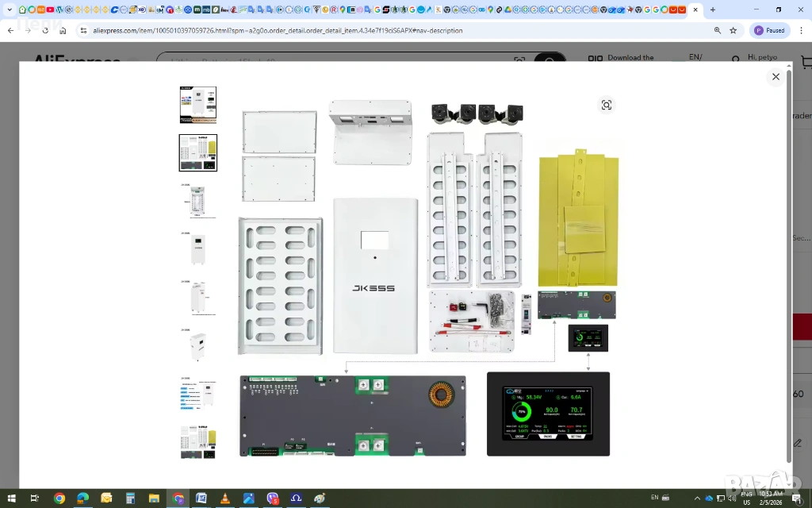
Task: Go back to the previous page
Action: tap(10, 30)
